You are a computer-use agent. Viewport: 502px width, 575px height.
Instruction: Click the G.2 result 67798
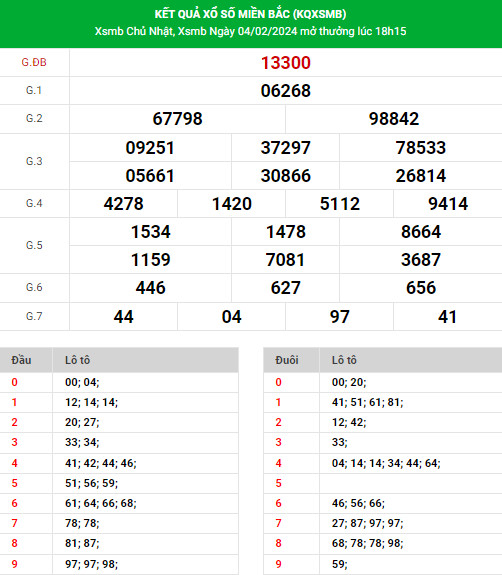pos(177,119)
